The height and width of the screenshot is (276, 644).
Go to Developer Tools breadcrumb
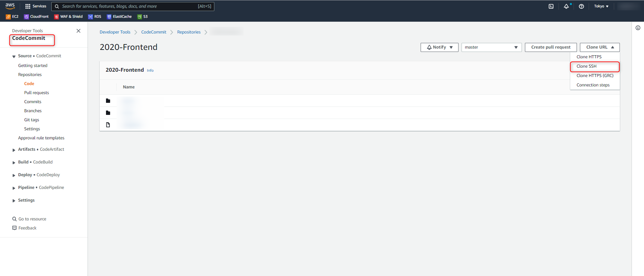click(x=115, y=32)
